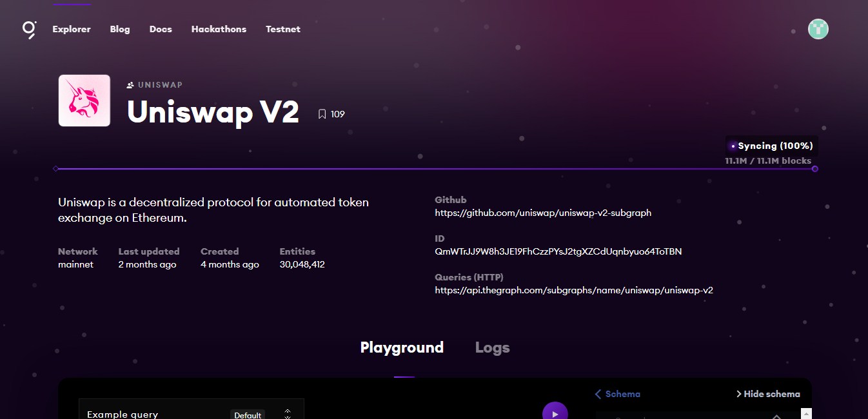
Task: Click the sync progress bar end marker
Action: [815, 169]
